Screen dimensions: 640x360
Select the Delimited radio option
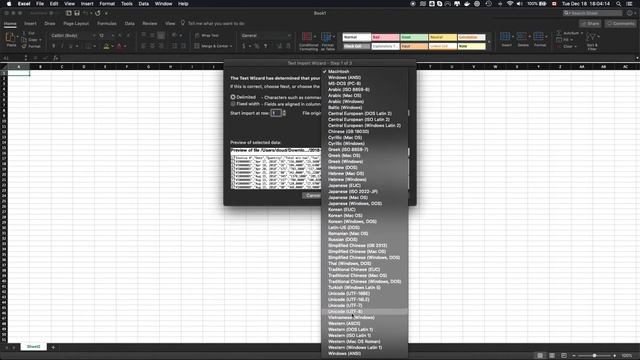[233, 97]
